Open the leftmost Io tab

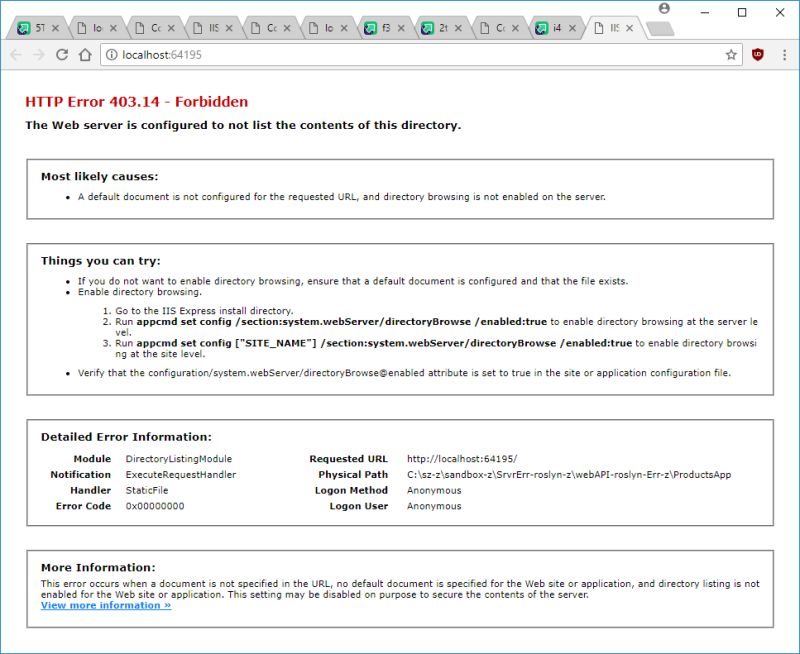pyautogui.click(x=96, y=26)
